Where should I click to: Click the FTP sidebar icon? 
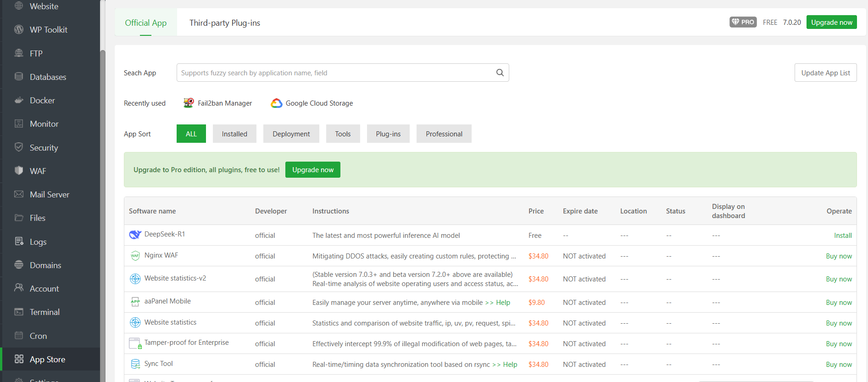point(19,53)
